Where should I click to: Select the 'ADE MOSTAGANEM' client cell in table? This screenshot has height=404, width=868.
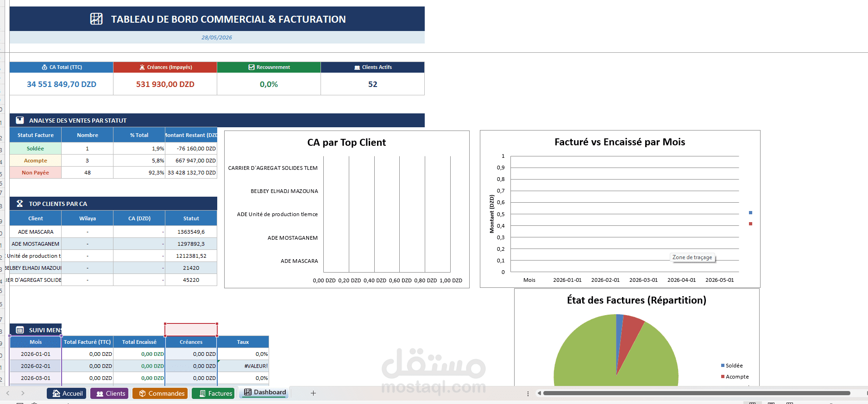(36, 244)
